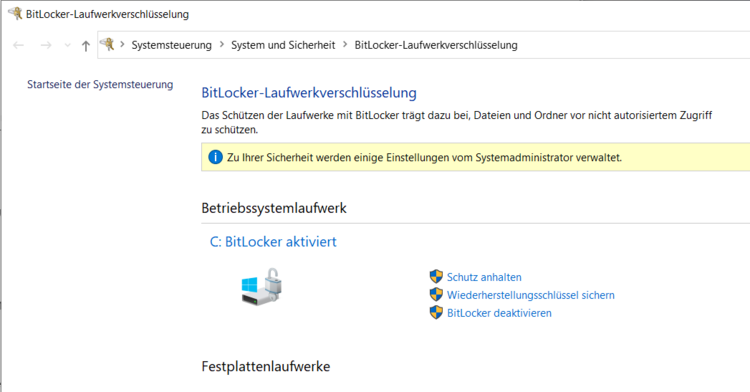
Task: Click the administrator-managed settings notice text
Action: pos(424,157)
